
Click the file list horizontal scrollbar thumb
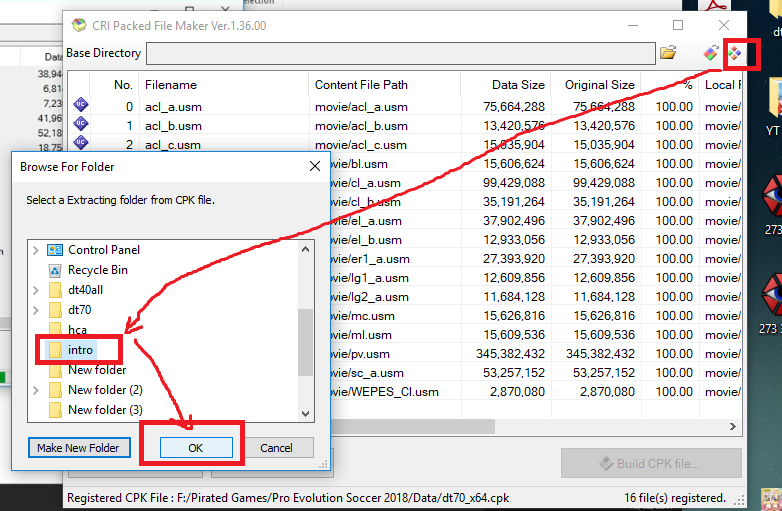(x=413, y=426)
